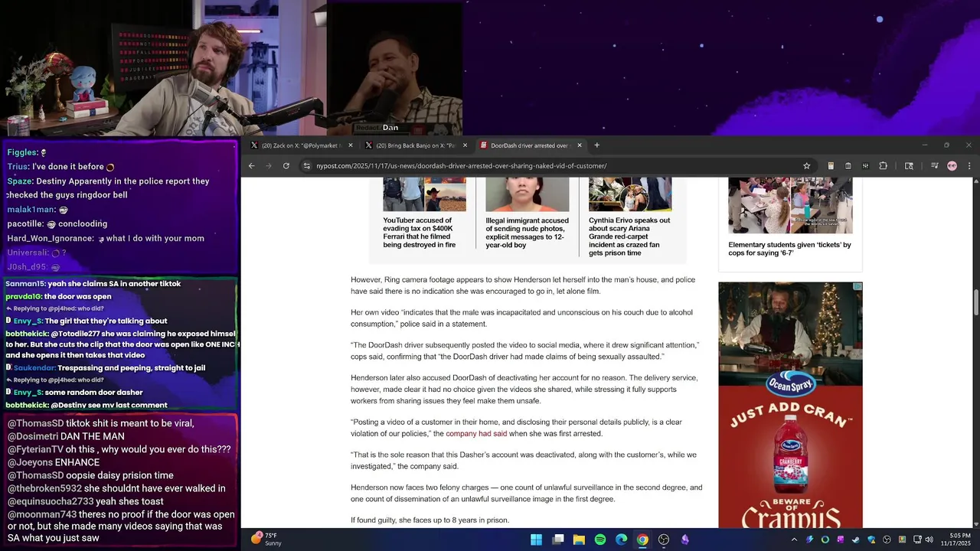Click the woman in orange mugshot thumbnail
980x551 pixels.
coord(527,194)
